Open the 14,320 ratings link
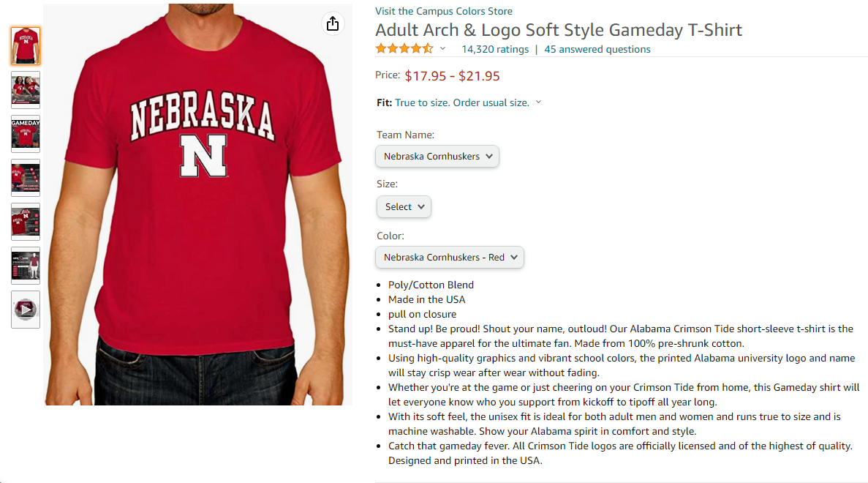 (495, 50)
